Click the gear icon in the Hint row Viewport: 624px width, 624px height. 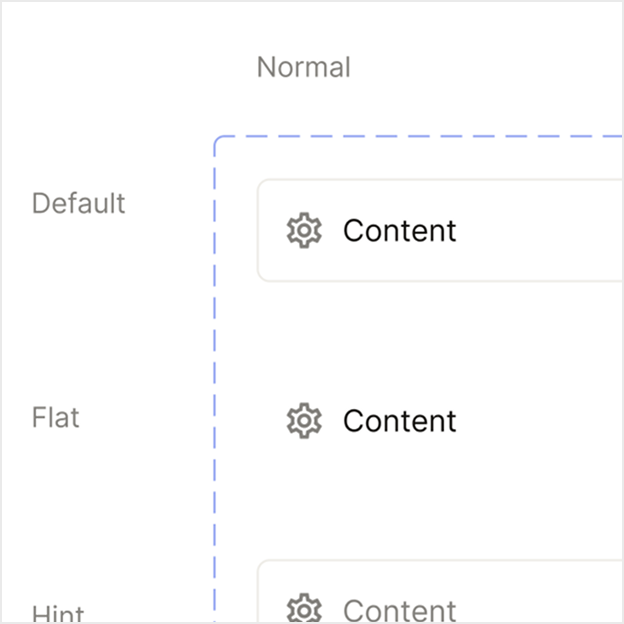tap(303, 609)
